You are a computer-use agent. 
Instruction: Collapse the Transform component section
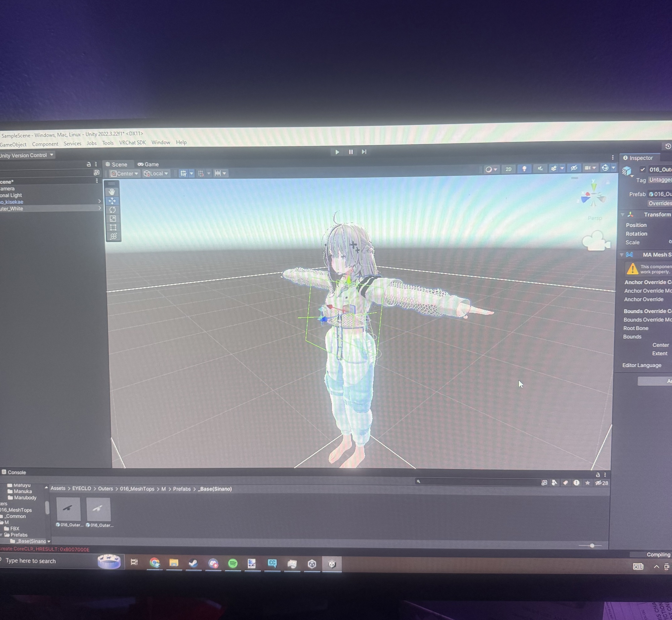(x=622, y=215)
